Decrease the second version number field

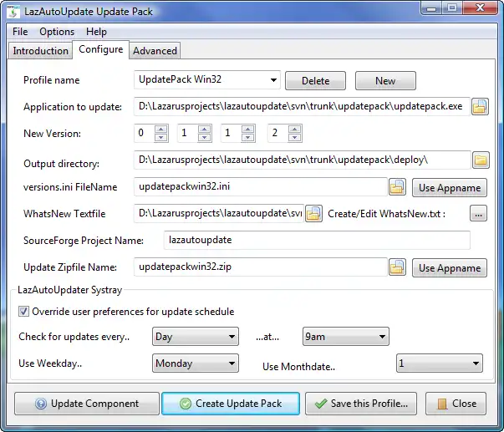coord(205,137)
